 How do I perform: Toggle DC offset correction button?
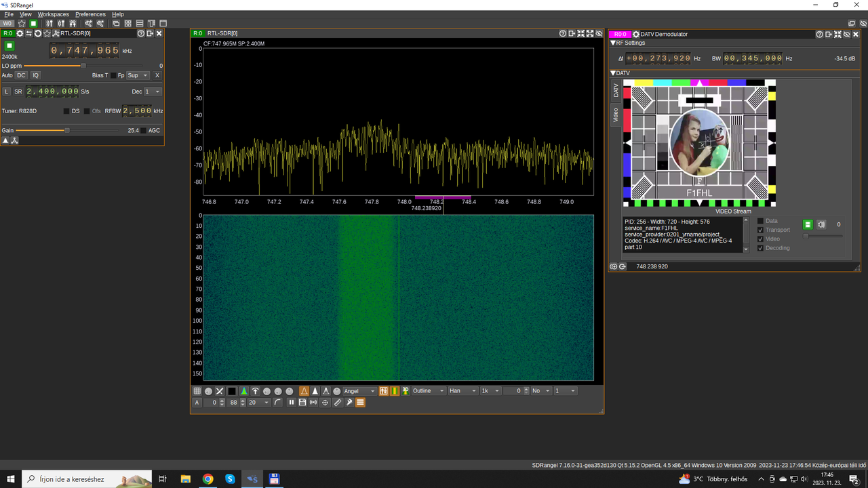(22, 75)
